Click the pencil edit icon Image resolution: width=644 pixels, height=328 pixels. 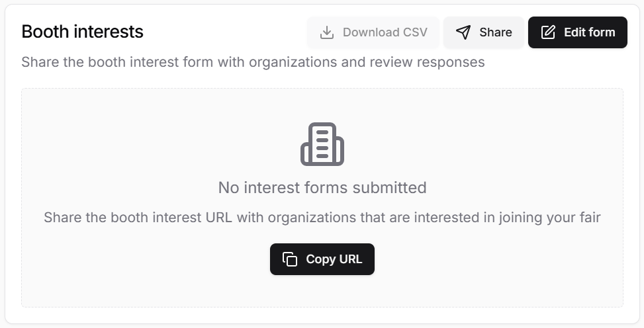click(548, 32)
